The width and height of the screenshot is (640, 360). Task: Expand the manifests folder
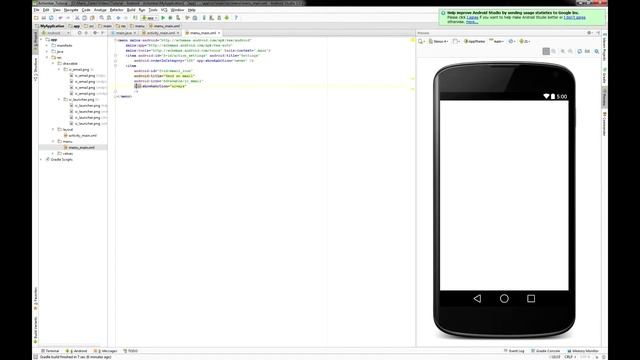pos(47,46)
